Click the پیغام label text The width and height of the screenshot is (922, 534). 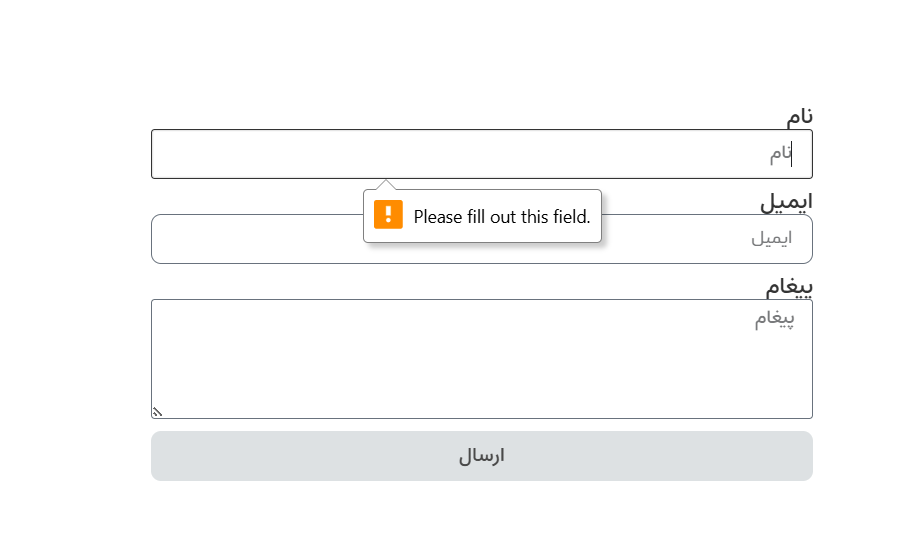(x=789, y=286)
